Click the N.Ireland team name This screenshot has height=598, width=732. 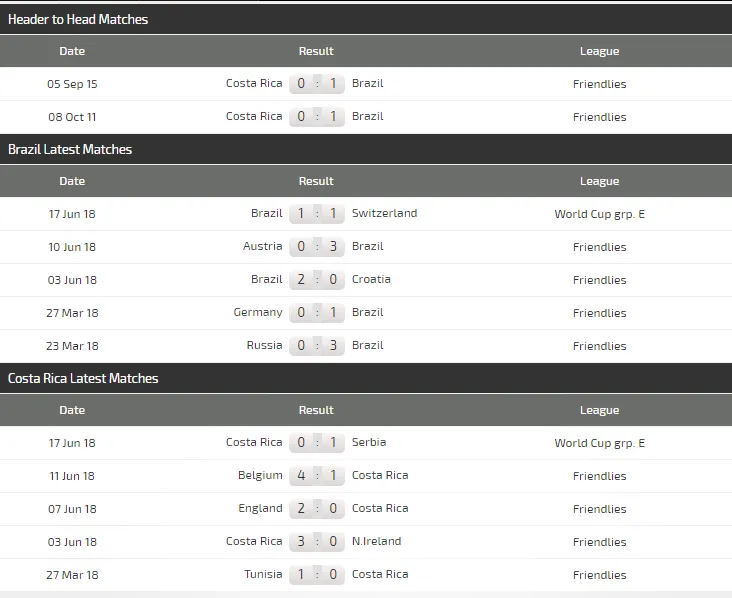coord(376,541)
